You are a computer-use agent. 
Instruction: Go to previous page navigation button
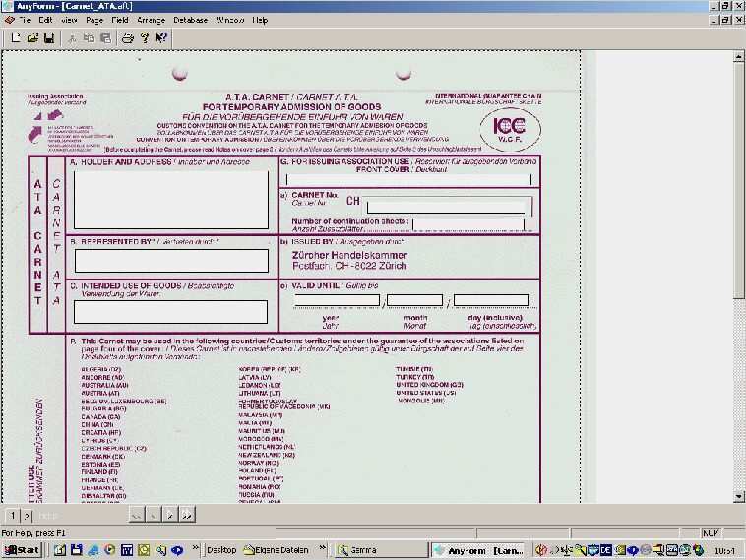154,515
